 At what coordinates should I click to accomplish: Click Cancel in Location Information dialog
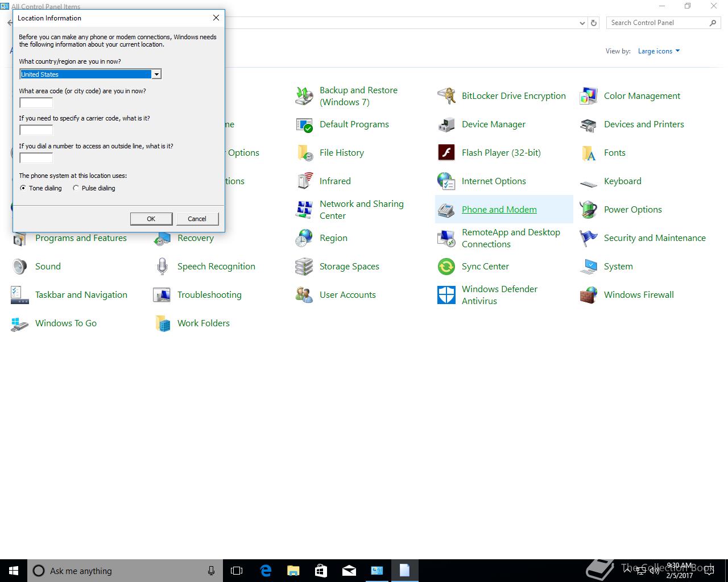(x=197, y=219)
